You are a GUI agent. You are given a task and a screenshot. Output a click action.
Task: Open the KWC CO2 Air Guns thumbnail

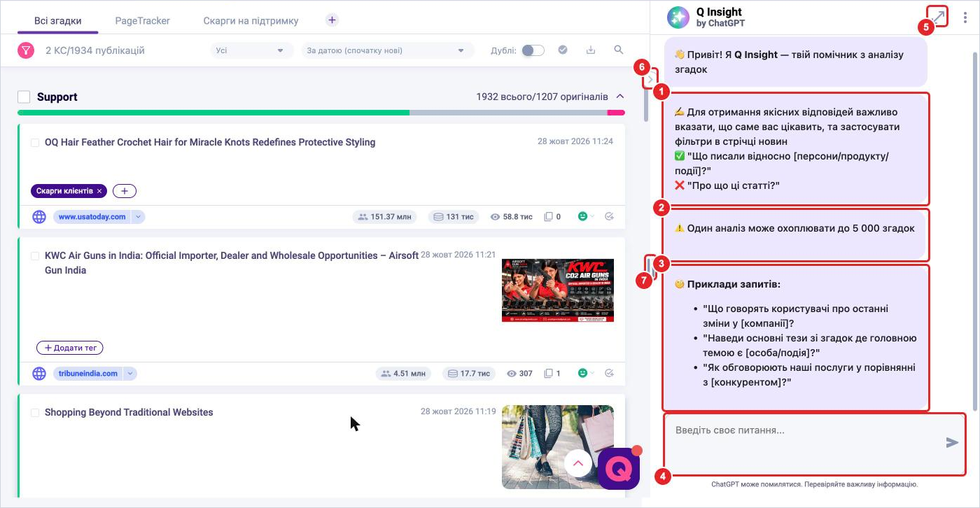(558, 290)
